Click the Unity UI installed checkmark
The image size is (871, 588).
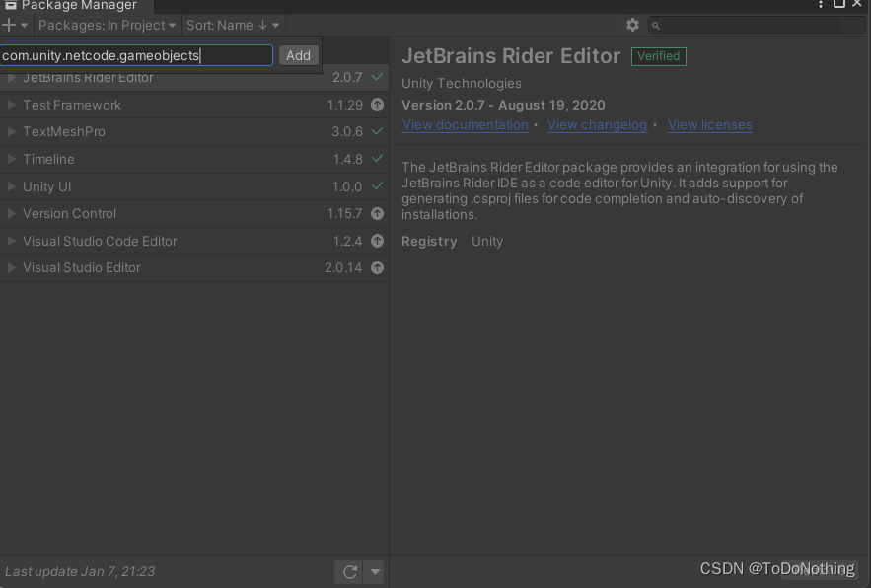pos(377,186)
